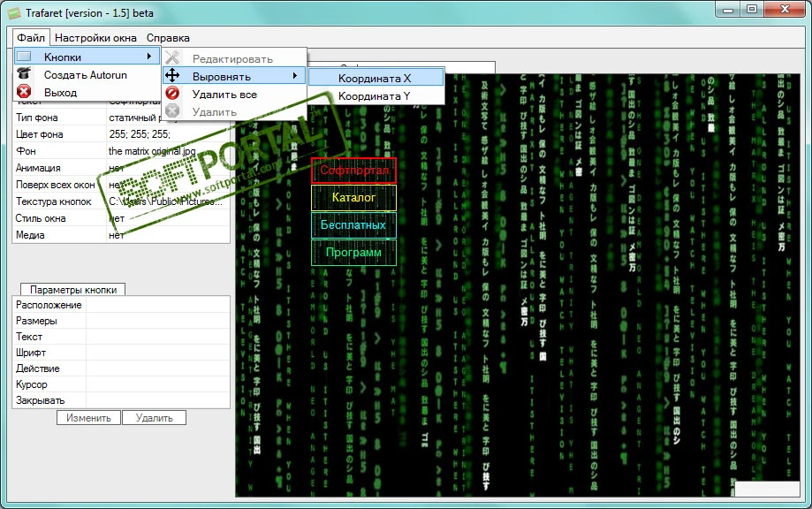Open the Настройки окна menu

pos(95,38)
